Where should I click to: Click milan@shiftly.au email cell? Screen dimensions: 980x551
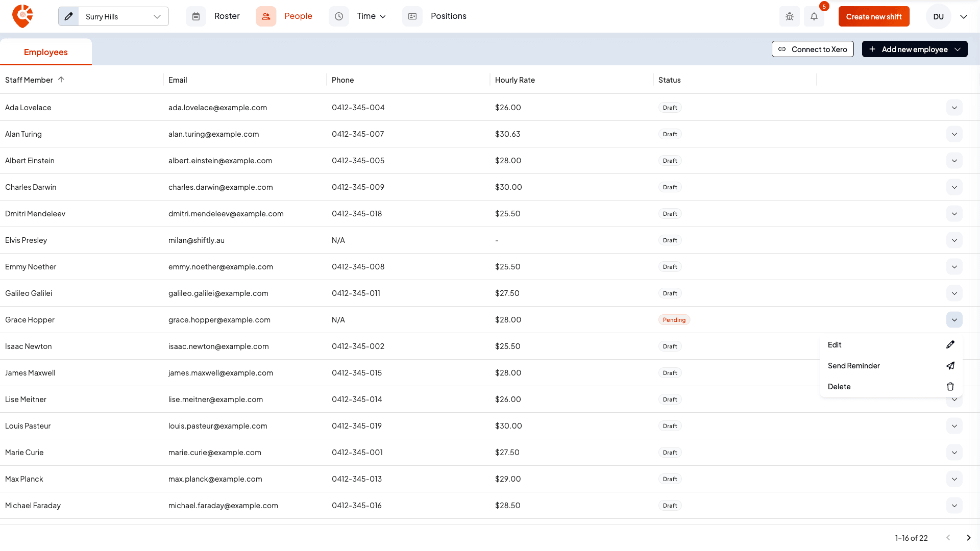click(197, 240)
